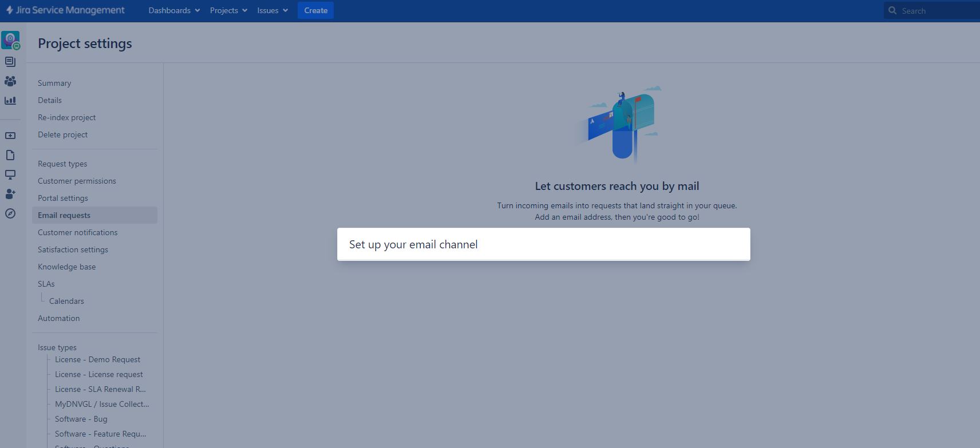The image size is (980, 448).
Task: Click the project avatar icon in the sidebar
Action: (x=10, y=40)
